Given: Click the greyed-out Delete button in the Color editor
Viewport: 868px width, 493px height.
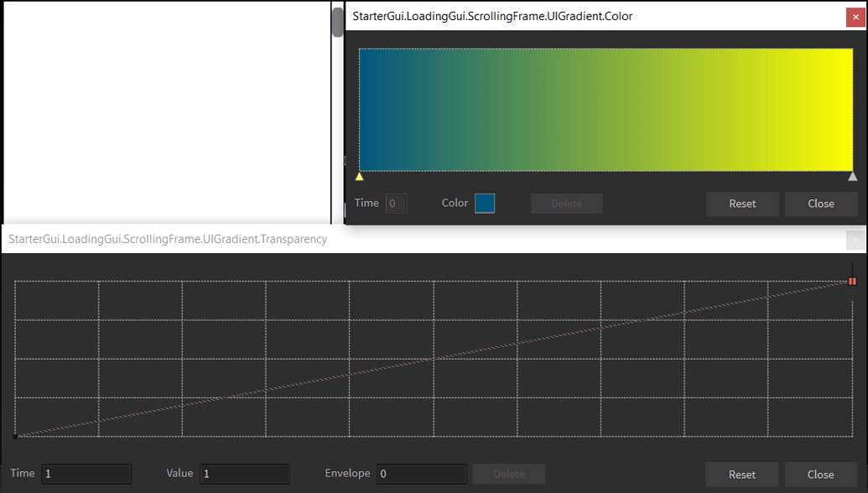Looking at the screenshot, I should point(566,204).
